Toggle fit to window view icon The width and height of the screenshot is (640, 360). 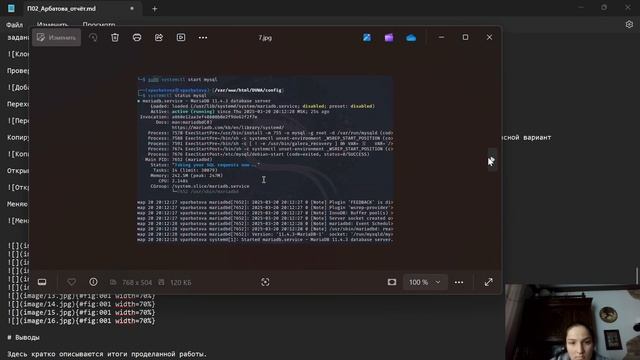[x=392, y=282]
